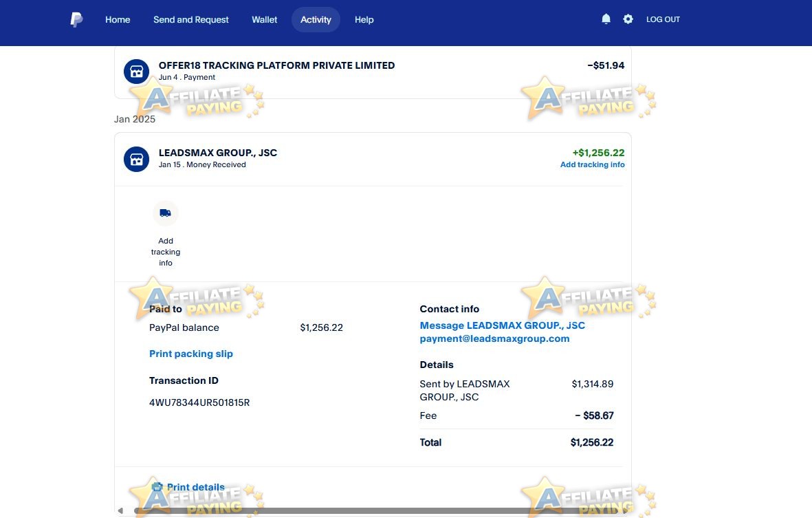The image size is (812, 518).
Task: Click the Details heading
Action: (437, 365)
